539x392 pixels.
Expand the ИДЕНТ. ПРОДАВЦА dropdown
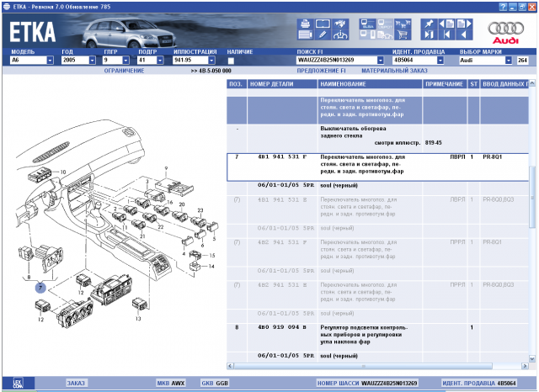pyautogui.click(x=440, y=60)
